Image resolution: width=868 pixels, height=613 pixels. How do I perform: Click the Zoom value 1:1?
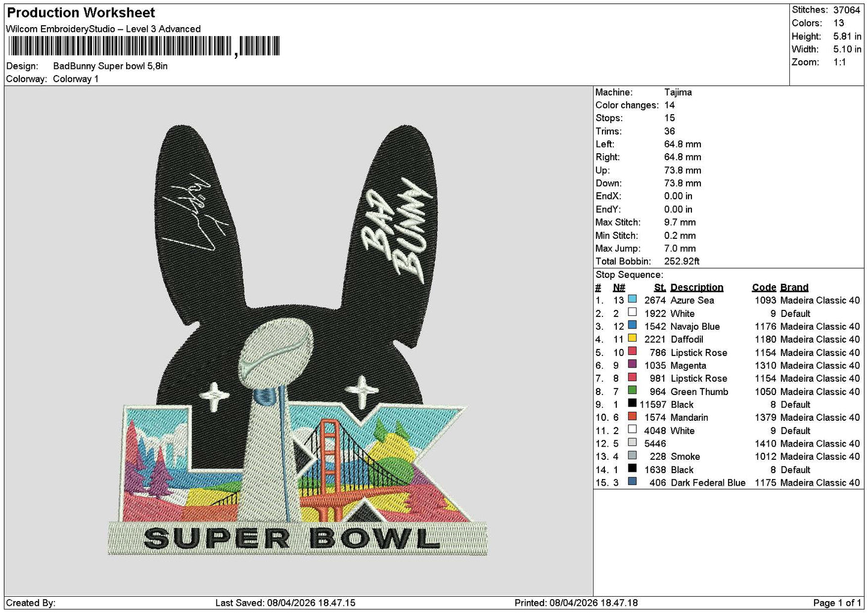pos(840,62)
